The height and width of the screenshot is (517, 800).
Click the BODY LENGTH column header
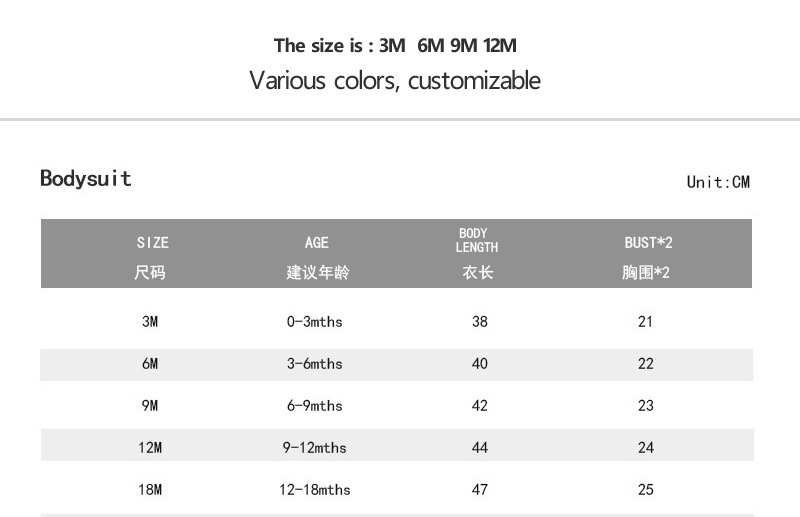point(477,240)
